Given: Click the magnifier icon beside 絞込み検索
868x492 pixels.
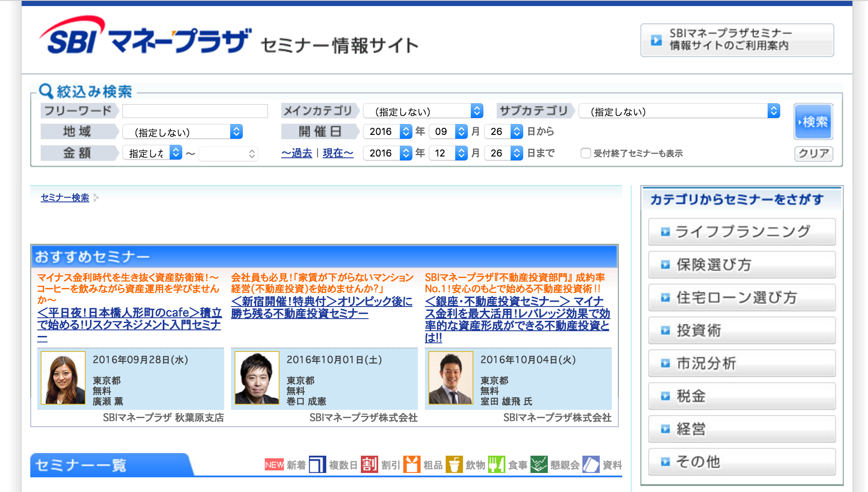Looking at the screenshot, I should click(x=46, y=91).
